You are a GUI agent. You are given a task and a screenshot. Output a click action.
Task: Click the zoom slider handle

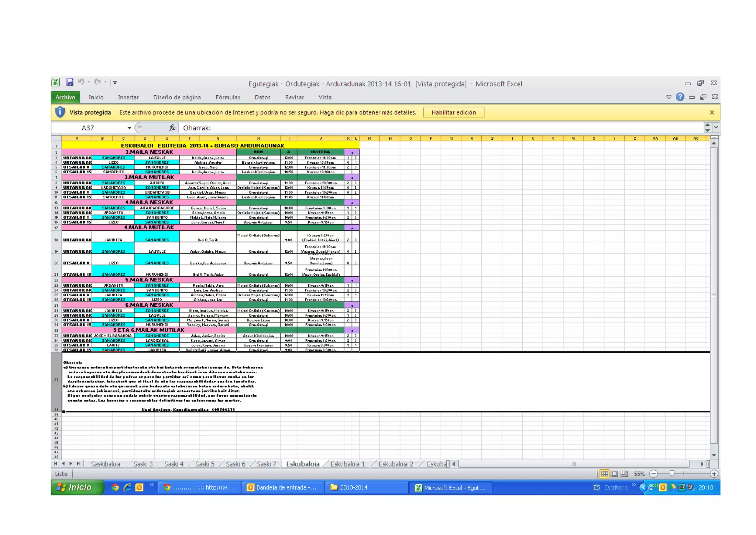[x=672, y=474]
